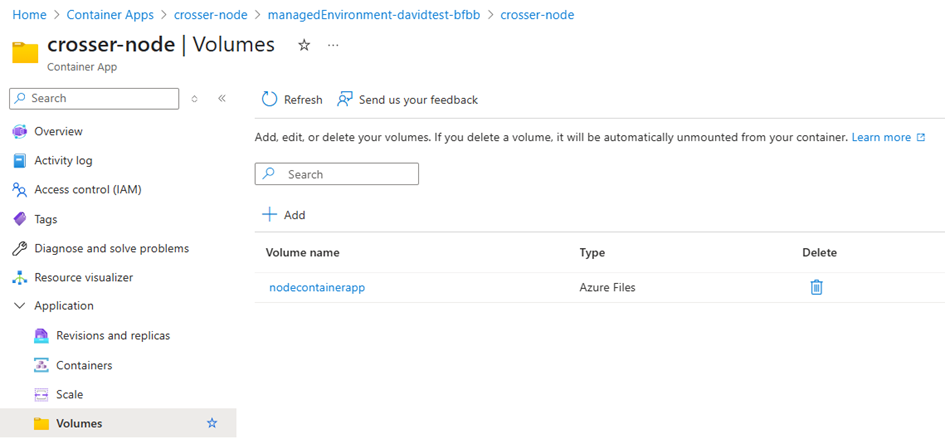Open Resource visualizer
This screenshot has width=945, height=444.
84,278
